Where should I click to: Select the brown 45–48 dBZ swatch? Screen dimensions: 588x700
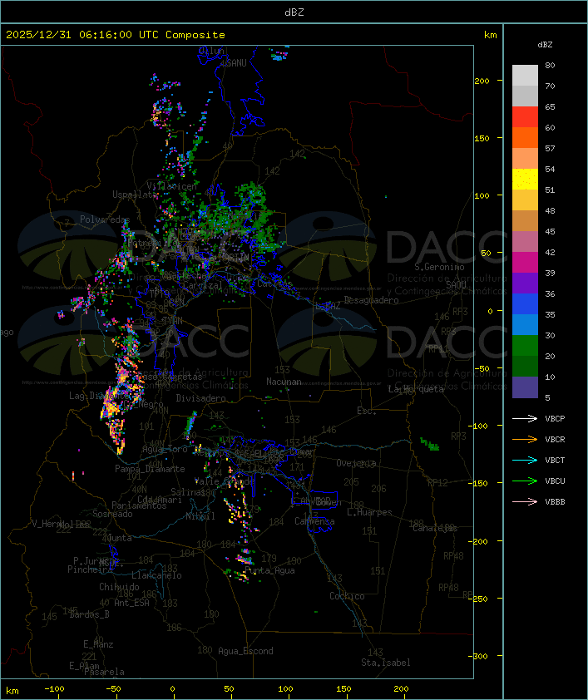pyautogui.click(x=525, y=221)
